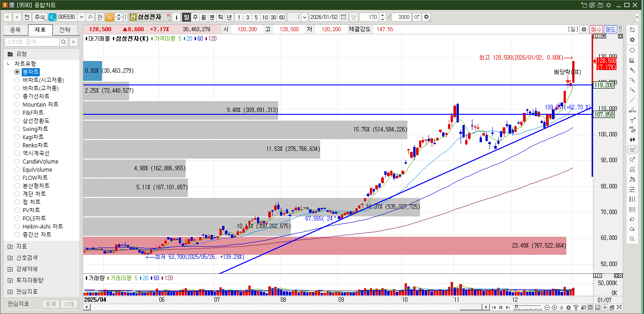Viewport: 644px width, 314px height.
Task: Click the fullscreen expand icon at bottom right
Action: click(619, 307)
